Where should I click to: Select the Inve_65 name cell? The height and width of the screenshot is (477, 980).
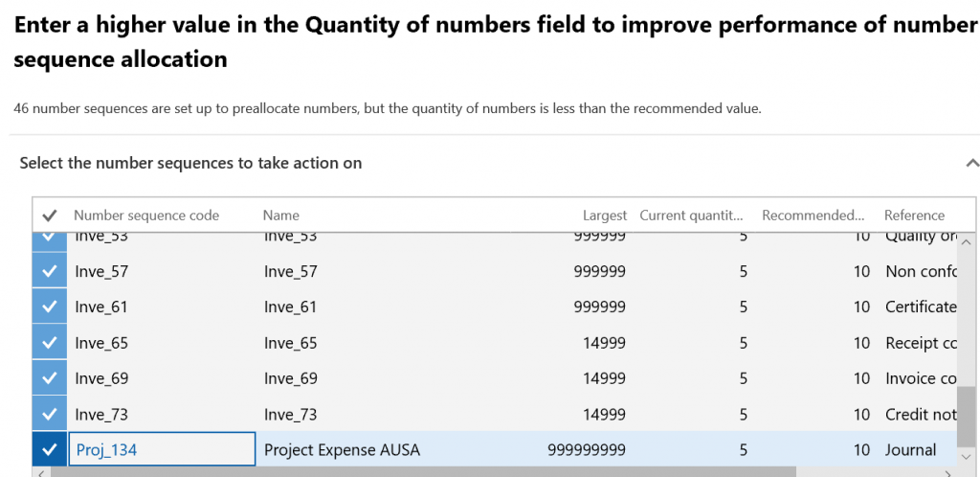point(290,343)
